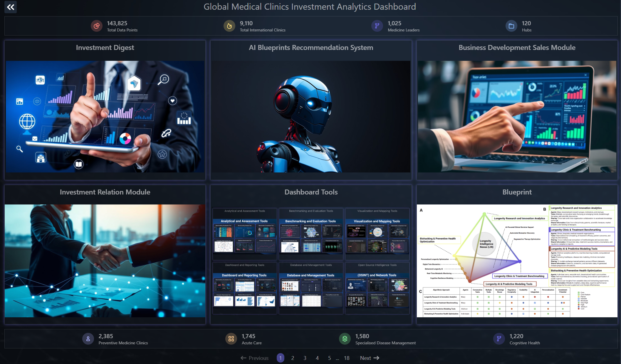The height and width of the screenshot is (364, 621).
Task: Open the Blueprint diagram image
Action: click(x=517, y=261)
